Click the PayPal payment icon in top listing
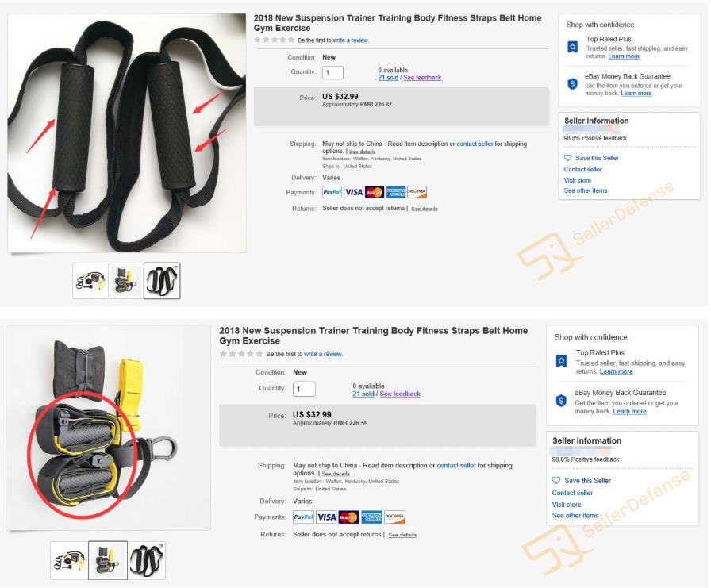The width and height of the screenshot is (711, 588). [332, 192]
